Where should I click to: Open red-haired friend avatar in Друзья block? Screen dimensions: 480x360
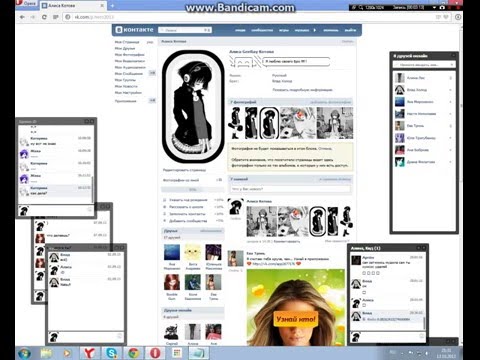coord(172,282)
